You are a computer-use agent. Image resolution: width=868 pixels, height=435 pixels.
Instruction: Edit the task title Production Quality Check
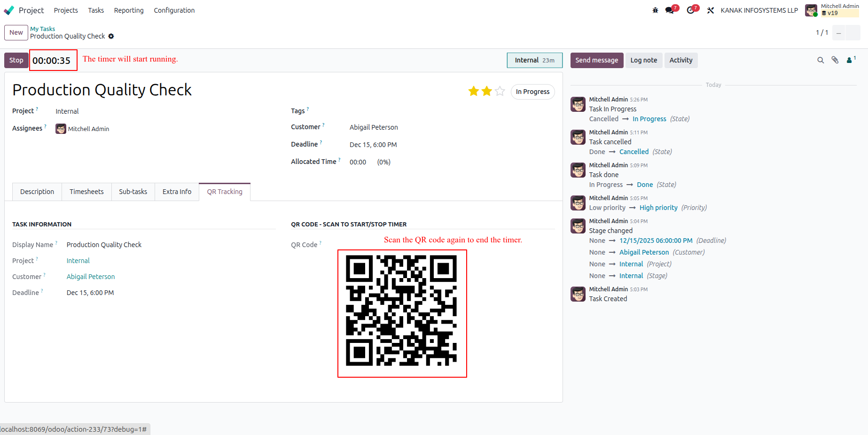point(102,90)
